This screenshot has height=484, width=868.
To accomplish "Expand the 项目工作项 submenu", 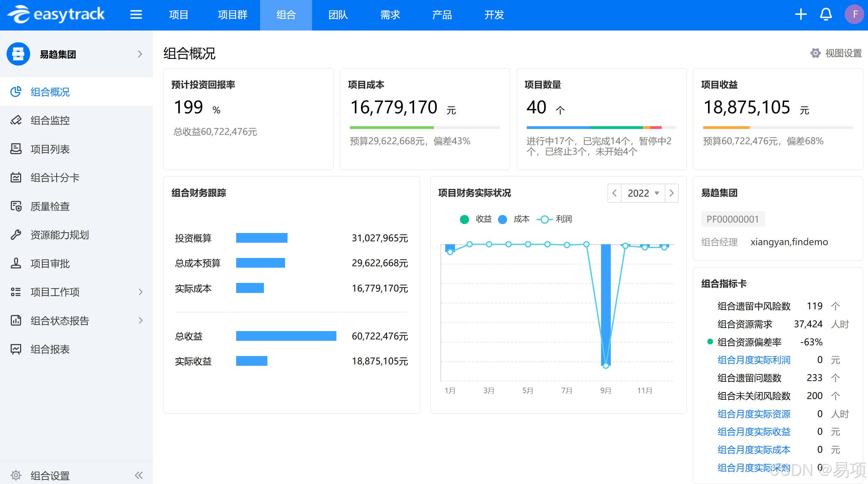I will click(x=140, y=292).
